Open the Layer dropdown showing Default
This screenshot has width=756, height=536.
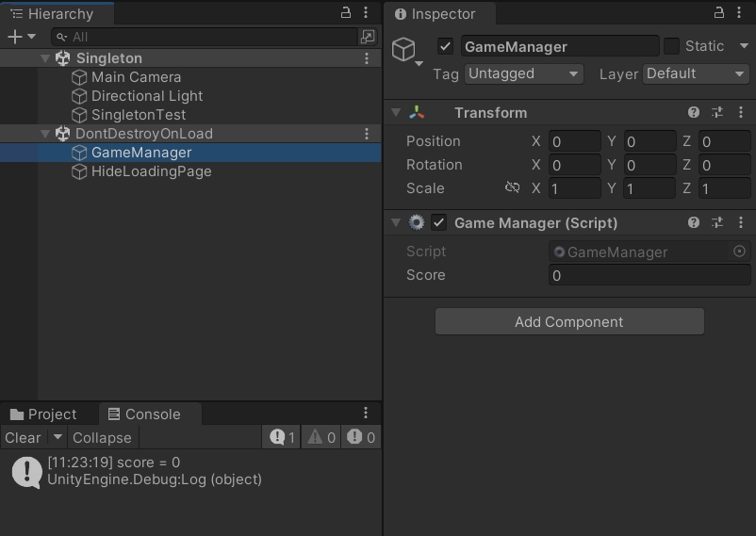pyautogui.click(x=696, y=74)
